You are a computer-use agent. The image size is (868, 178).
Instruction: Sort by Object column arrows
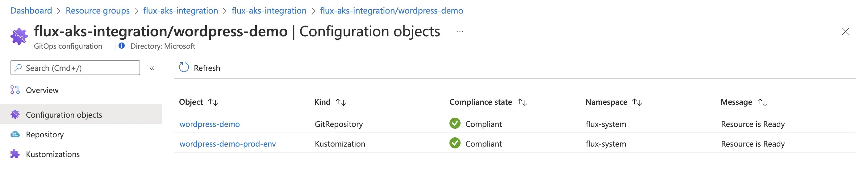pyautogui.click(x=213, y=102)
